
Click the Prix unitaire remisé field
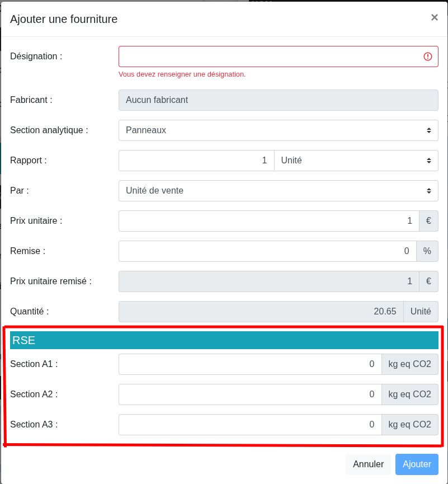tap(268, 281)
